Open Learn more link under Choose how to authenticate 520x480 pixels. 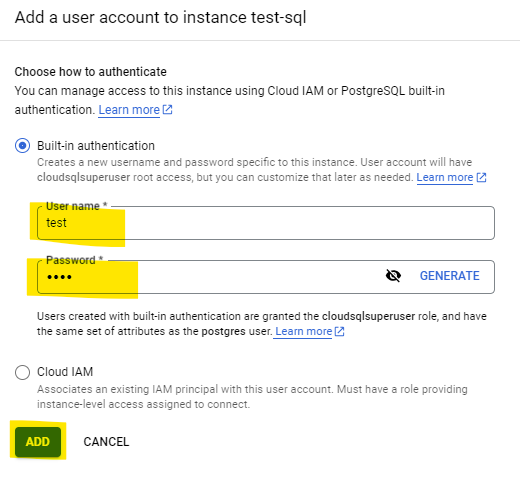click(x=129, y=110)
